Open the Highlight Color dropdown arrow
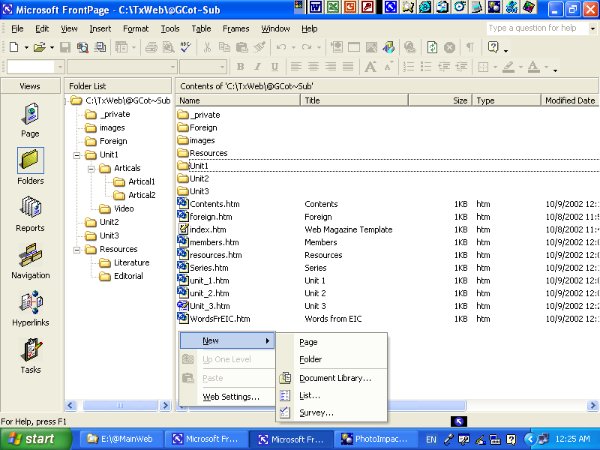The width and height of the screenshot is (600, 450). coord(521,67)
